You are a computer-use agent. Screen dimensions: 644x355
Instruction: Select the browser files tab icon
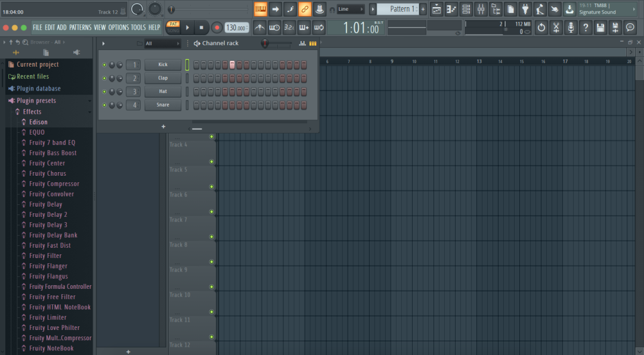46,52
